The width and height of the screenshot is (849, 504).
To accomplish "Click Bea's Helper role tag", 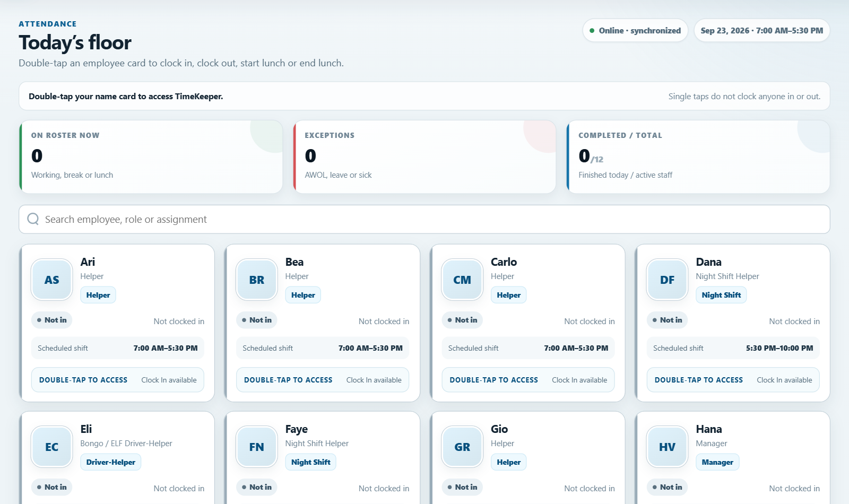I will coord(303,295).
